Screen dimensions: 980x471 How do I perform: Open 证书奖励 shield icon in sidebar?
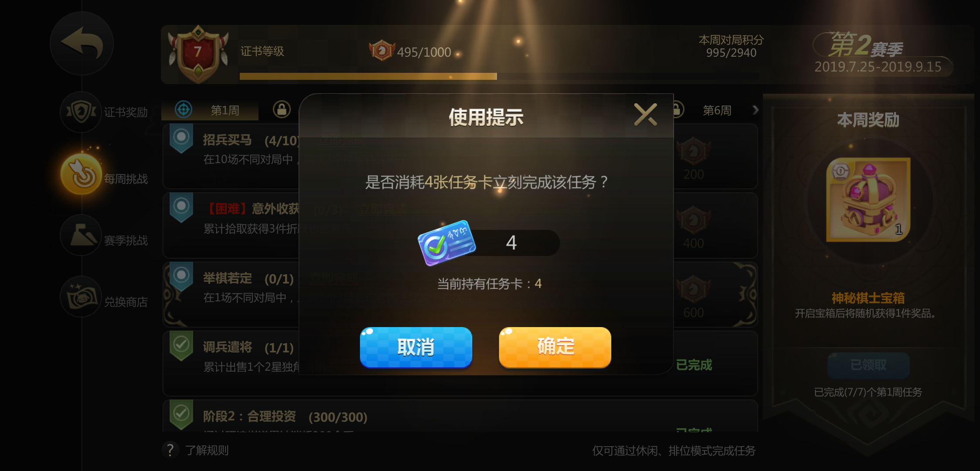[x=81, y=112]
